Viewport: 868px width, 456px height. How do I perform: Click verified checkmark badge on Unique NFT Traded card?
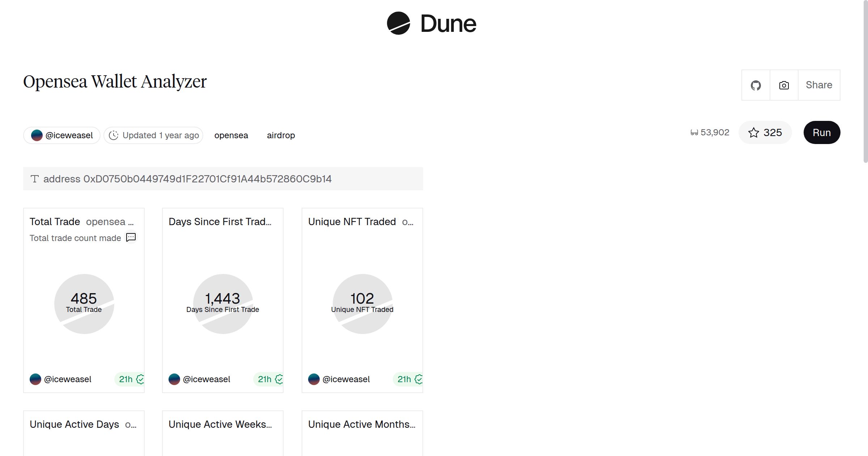point(418,379)
